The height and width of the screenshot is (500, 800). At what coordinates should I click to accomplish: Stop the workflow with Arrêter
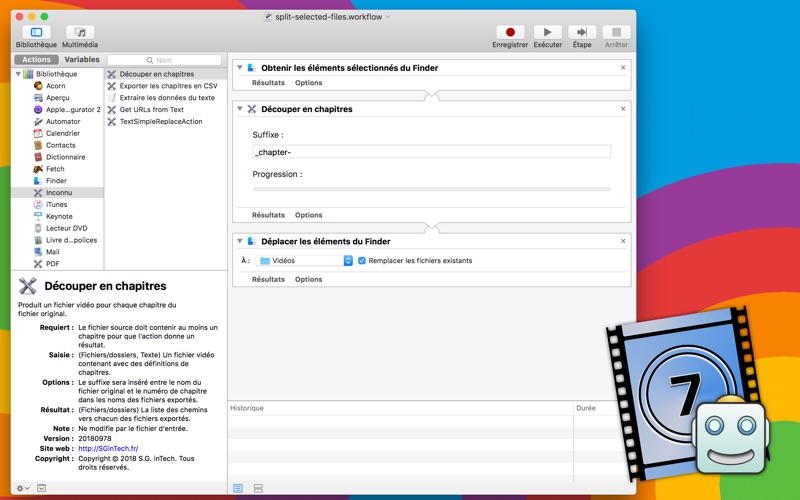click(x=616, y=32)
